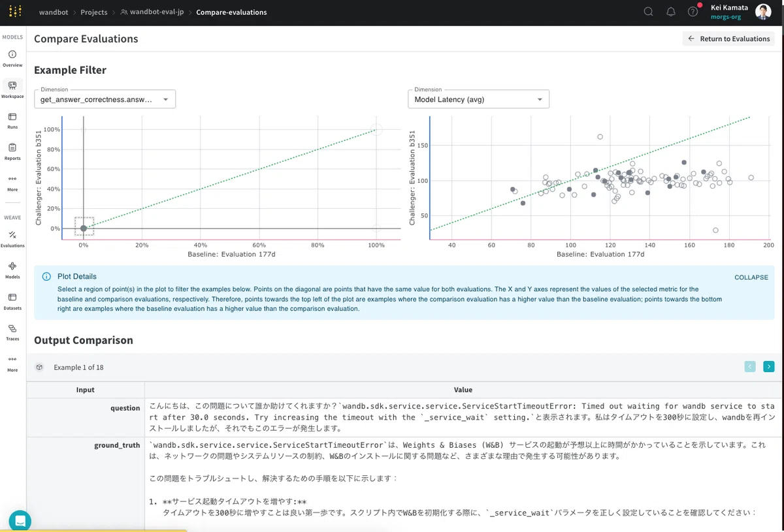Click the Value column header

(463, 390)
